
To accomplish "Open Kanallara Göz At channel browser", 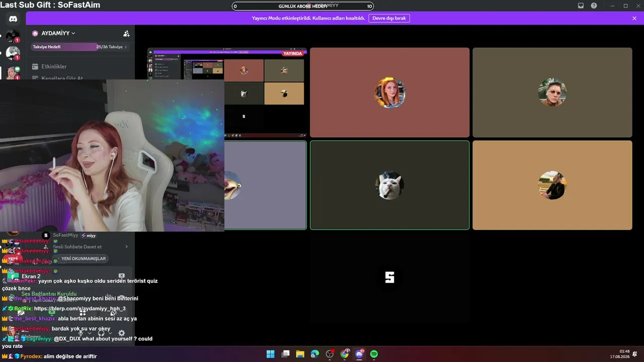I will click(57, 78).
